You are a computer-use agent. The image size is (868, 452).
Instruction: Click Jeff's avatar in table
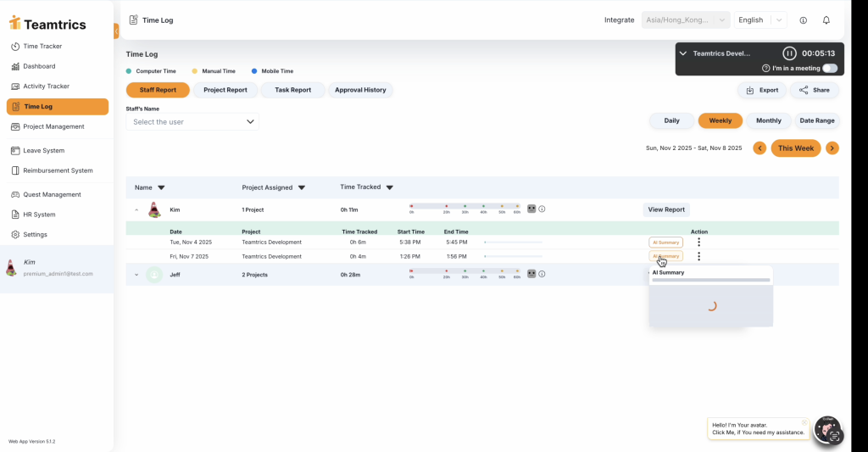pos(154,274)
